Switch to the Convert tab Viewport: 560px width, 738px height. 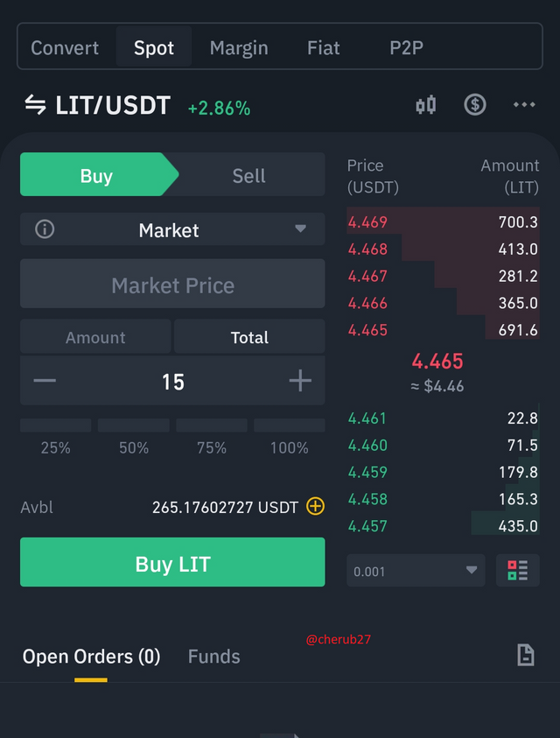[x=65, y=47]
